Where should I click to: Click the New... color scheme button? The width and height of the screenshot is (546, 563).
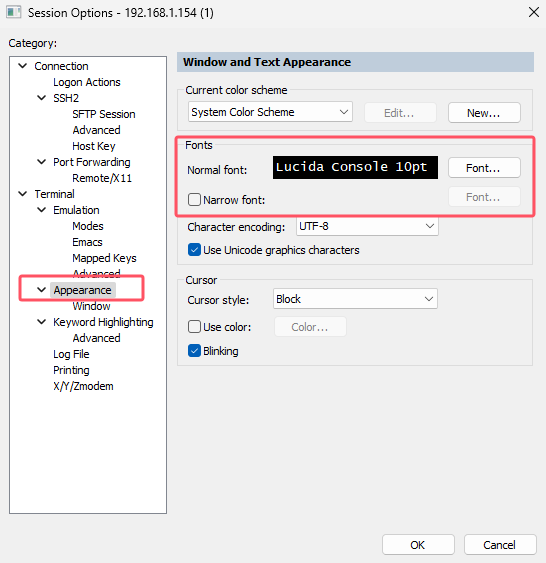(484, 113)
